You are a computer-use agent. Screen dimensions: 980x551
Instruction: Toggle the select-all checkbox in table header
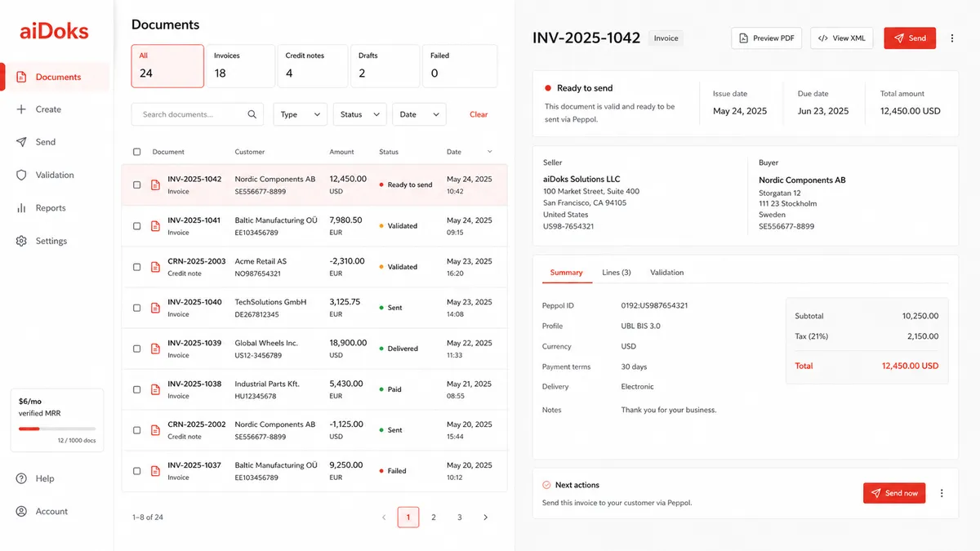point(136,152)
